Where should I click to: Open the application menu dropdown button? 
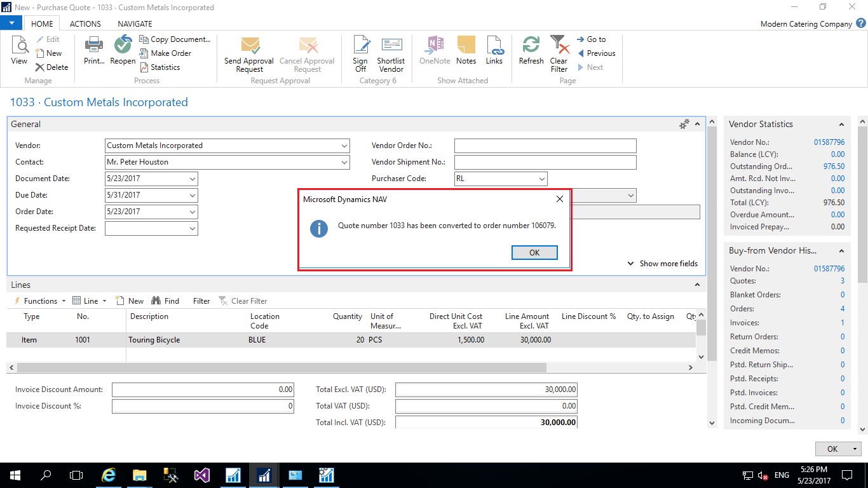[x=11, y=23]
